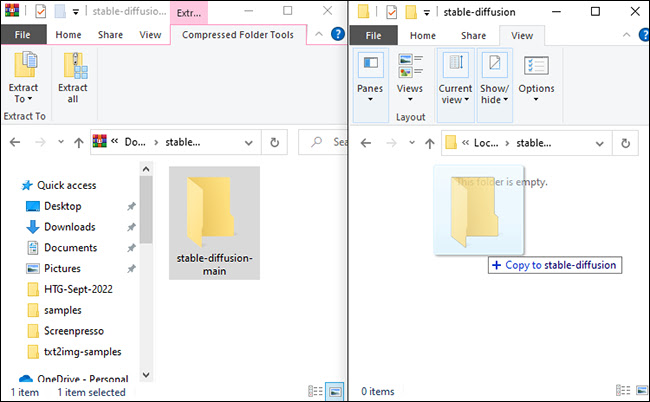Screen dimensions: 650x402
Task: Collapse ribbon chevron in right window
Action: pyautogui.click(x=626, y=35)
